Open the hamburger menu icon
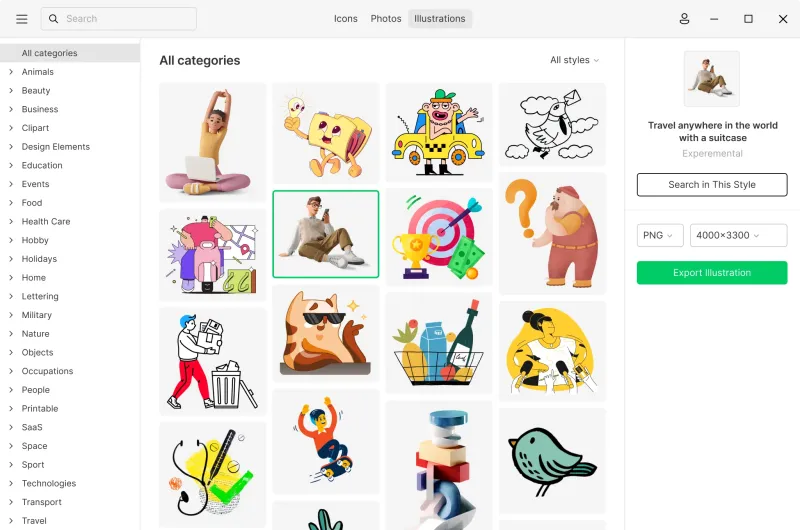The width and height of the screenshot is (800, 530). pyautogui.click(x=21, y=19)
